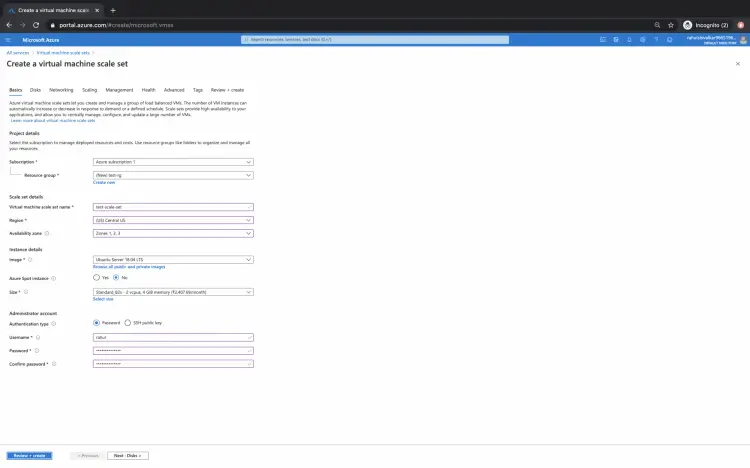This screenshot has width=750, height=468.
Task: Show info for Authentication type
Action: point(54,324)
